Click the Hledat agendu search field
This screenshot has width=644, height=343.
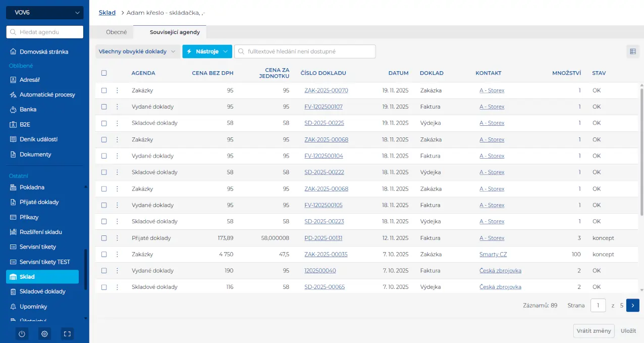tap(45, 32)
